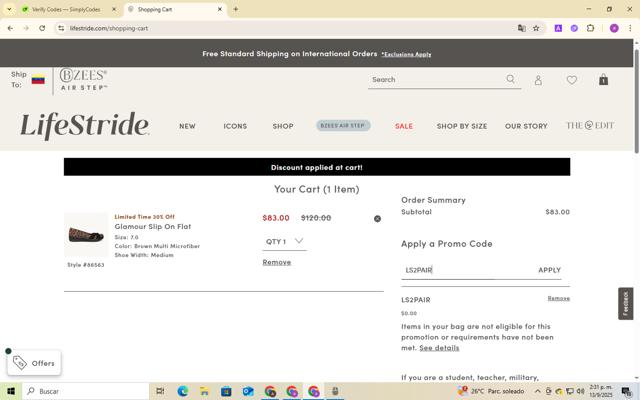The width and height of the screenshot is (640, 400).
Task: Open a new browser tab
Action: pos(236,9)
